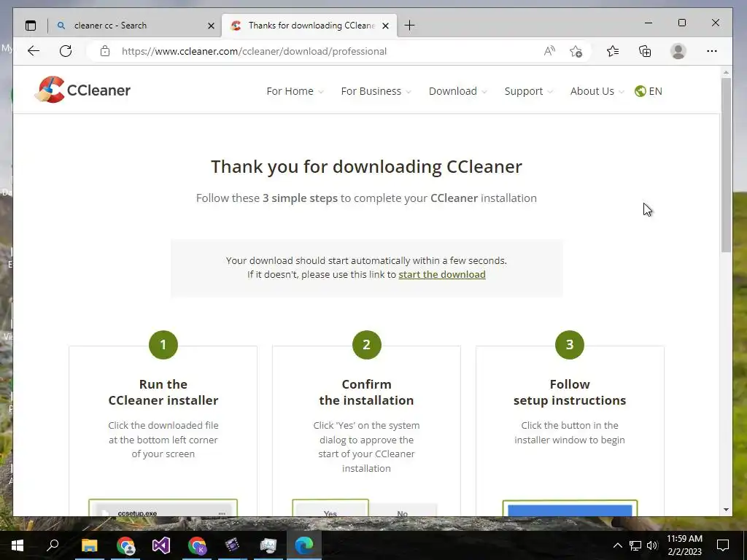Open Visual Studio from the taskbar

pos(161,545)
